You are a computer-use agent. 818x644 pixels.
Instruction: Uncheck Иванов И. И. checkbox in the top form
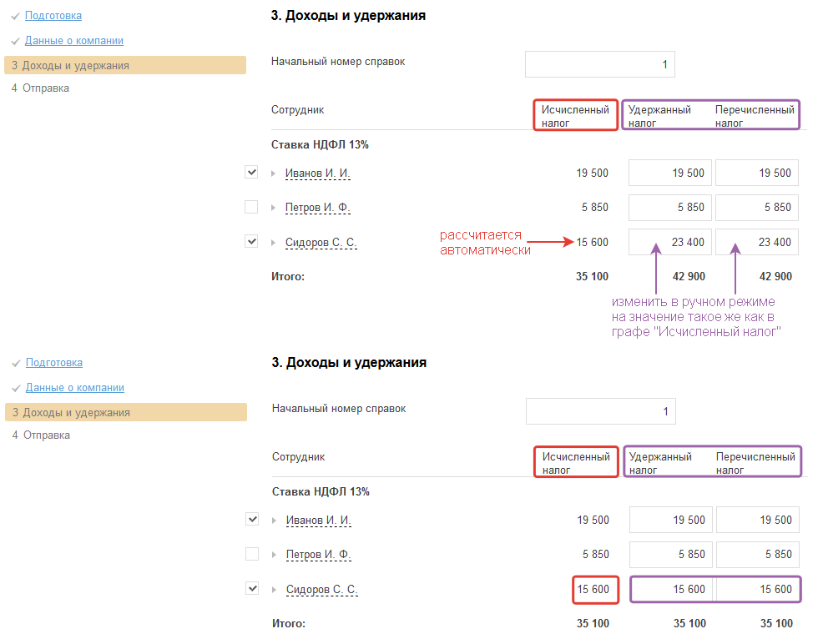coord(251,173)
